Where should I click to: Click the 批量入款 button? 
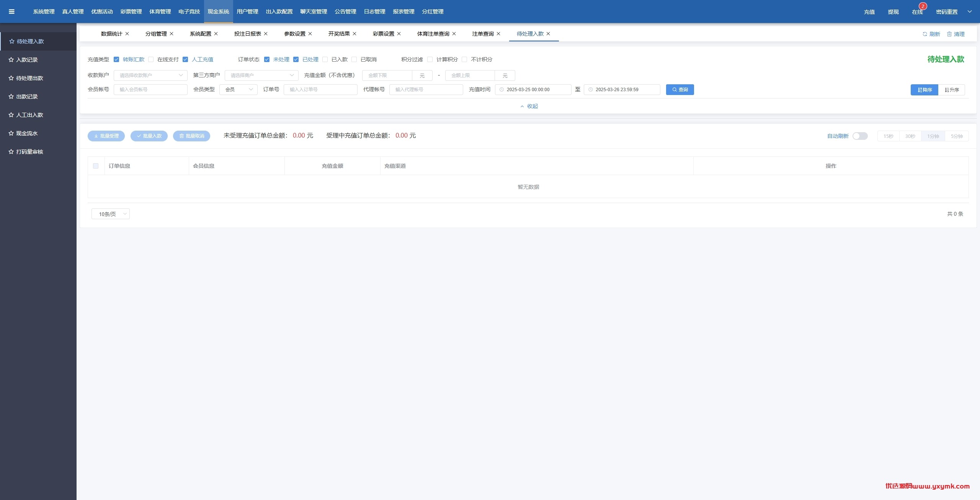click(x=149, y=136)
